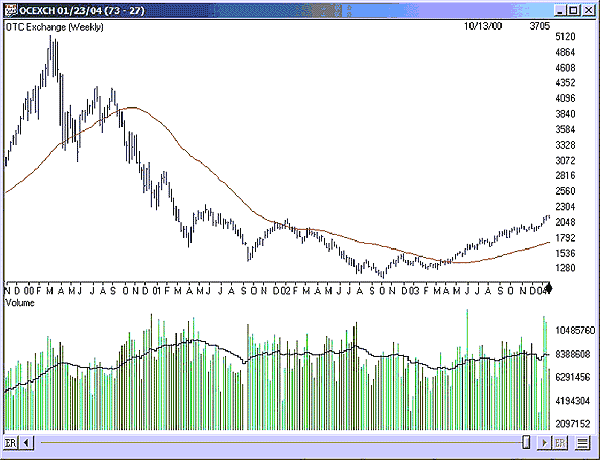Click the '03' year label on date axis
This screenshot has height=460, width=600.
point(413,291)
